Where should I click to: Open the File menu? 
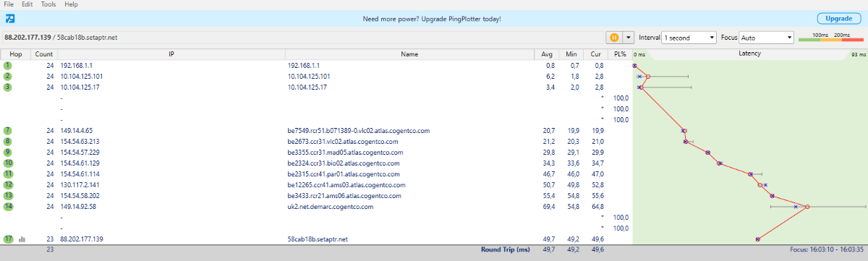[9, 4]
